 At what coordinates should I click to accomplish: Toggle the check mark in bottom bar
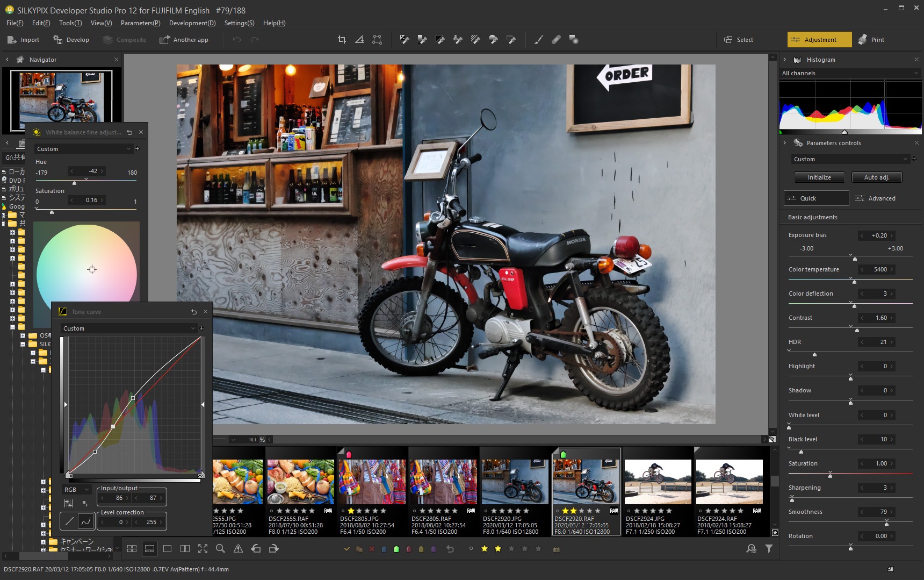[347, 549]
